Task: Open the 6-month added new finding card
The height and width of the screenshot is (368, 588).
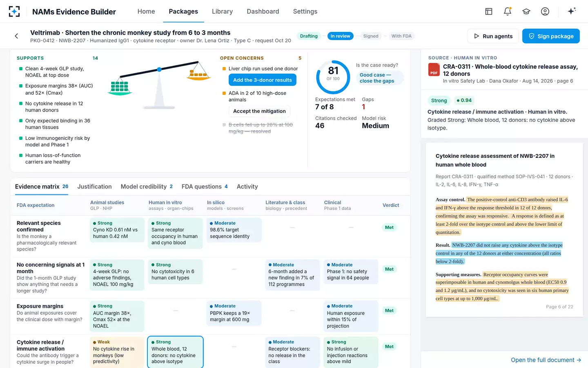Action: click(292, 275)
